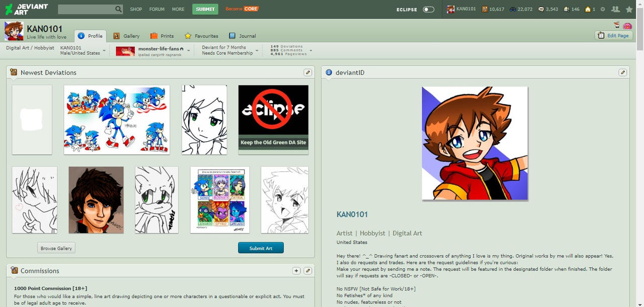Open the green-eyed sketch deviation thumbnail

coord(204,120)
